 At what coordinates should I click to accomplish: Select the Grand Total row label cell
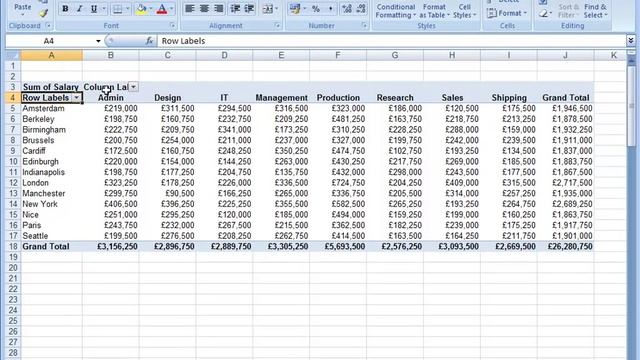(x=51, y=247)
